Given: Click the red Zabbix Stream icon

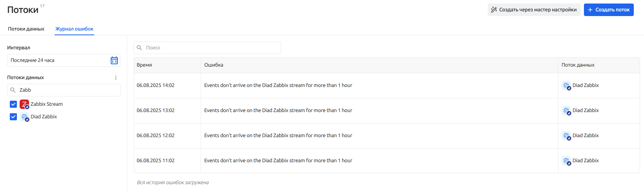Looking at the screenshot, I should coord(24,104).
